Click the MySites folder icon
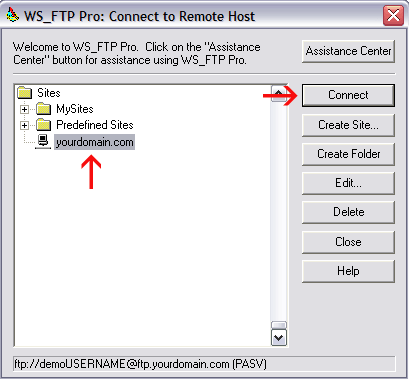The image size is (409, 379). point(44,109)
